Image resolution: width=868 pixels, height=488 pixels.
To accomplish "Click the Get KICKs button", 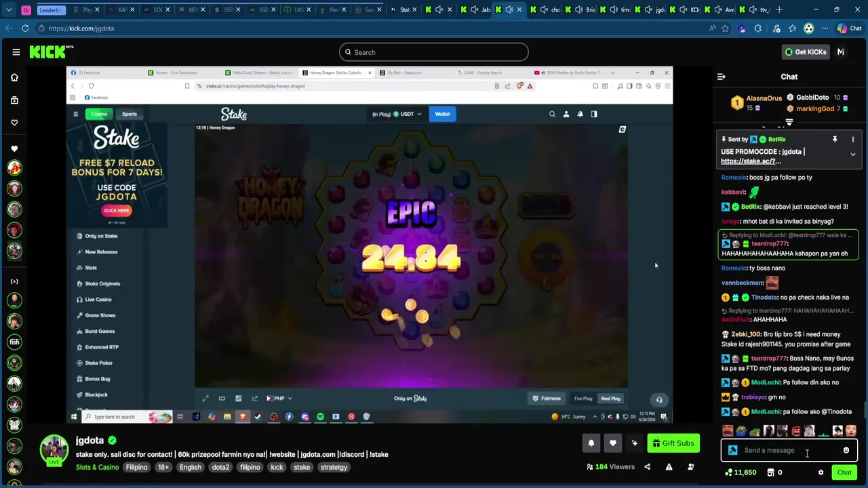I will pyautogui.click(x=805, y=52).
